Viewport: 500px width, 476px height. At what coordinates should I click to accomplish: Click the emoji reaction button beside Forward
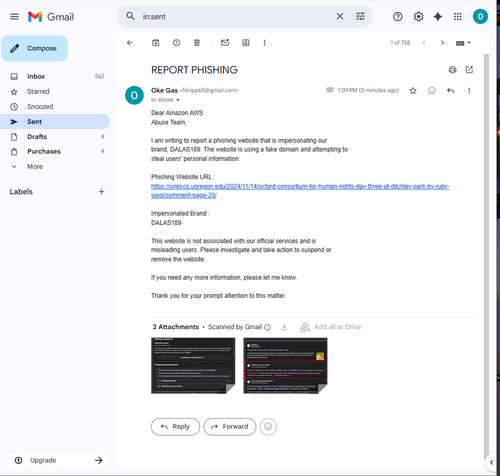268,427
